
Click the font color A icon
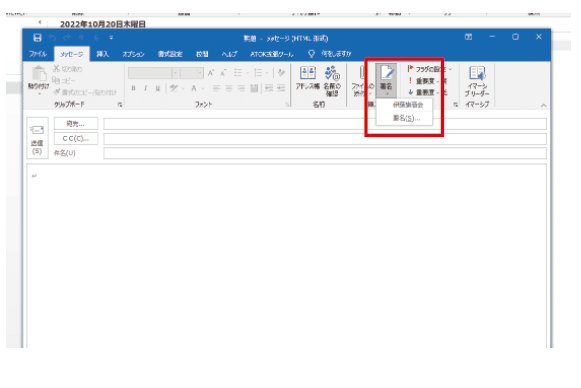(x=194, y=88)
